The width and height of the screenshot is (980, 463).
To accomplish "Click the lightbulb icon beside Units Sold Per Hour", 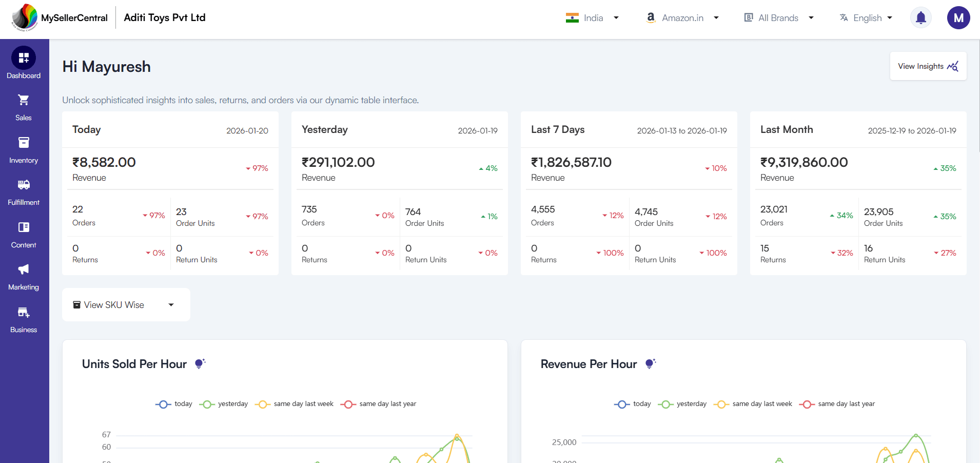I will click(199, 363).
